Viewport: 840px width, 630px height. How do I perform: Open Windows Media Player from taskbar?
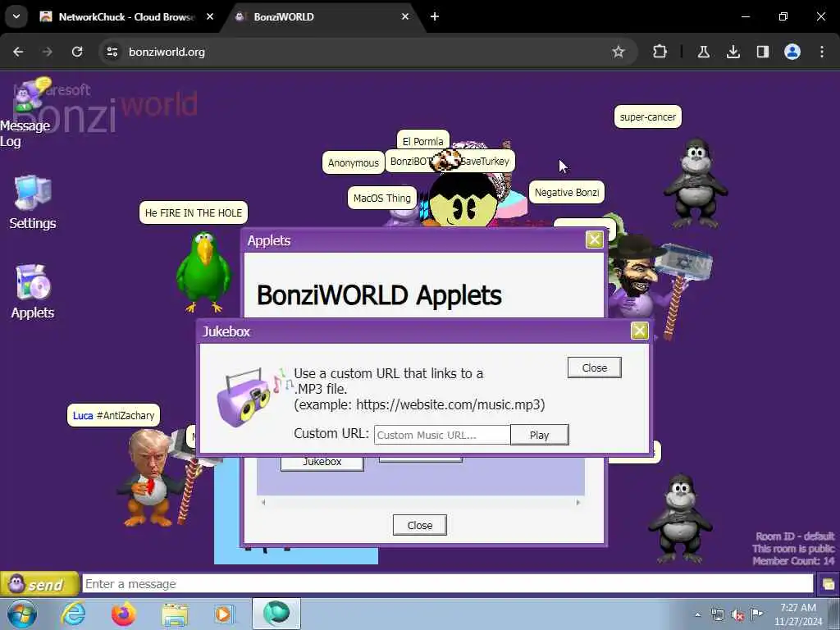coord(223,614)
